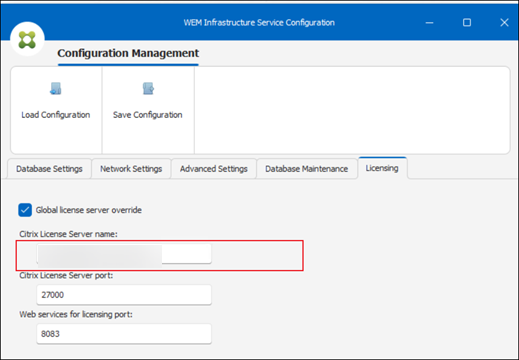Focus the Citrix License Server name field
This screenshot has width=519, height=360.
[124, 254]
